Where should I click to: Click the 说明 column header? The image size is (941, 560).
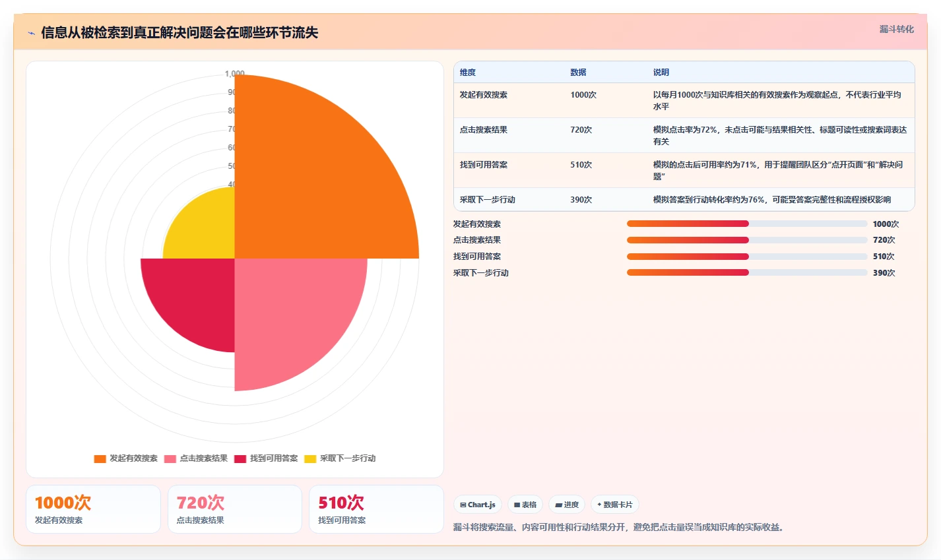click(x=661, y=73)
